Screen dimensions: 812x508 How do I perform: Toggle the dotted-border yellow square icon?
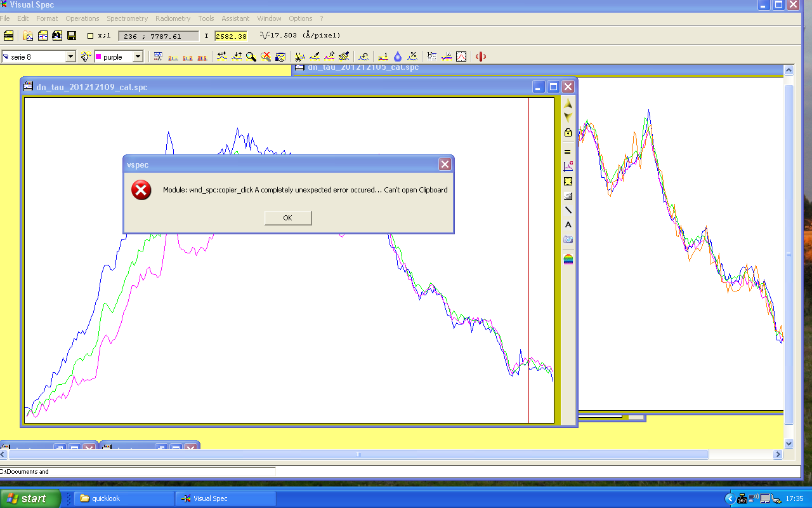tap(568, 181)
